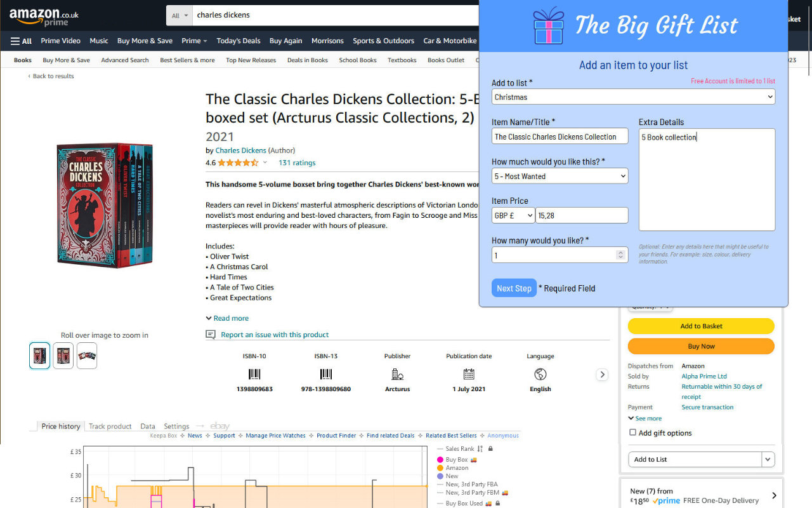Open the Keepa Settings tab
This screenshot has height=508, width=812.
176,426
